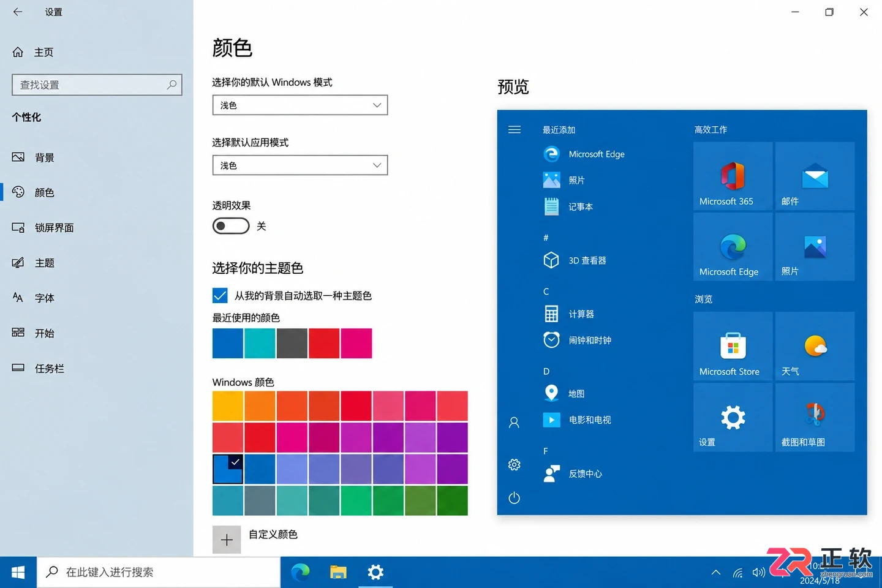Click 3D 查看器 in app list
The image size is (882, 588).
(576, 260)
